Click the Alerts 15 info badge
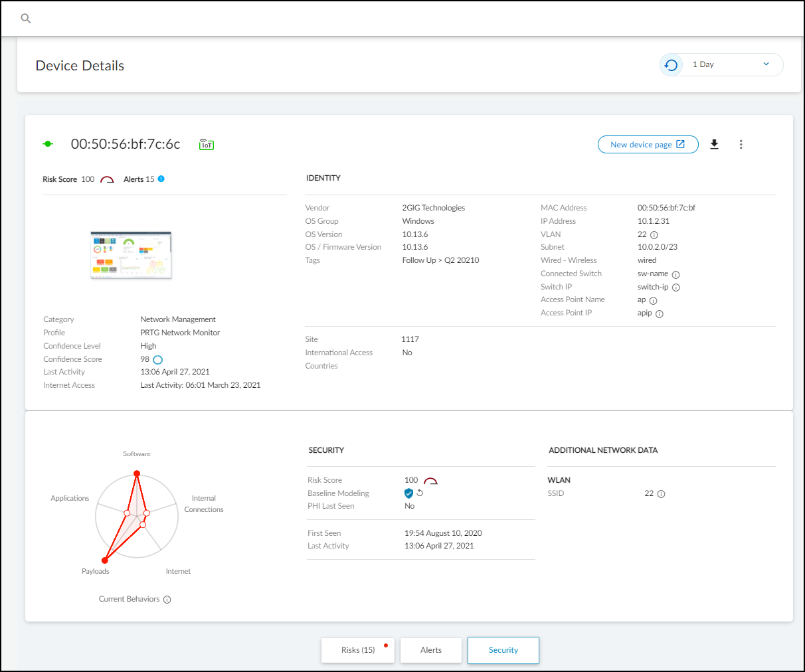This screenshot has width=805, height=672. coord(161,179)
